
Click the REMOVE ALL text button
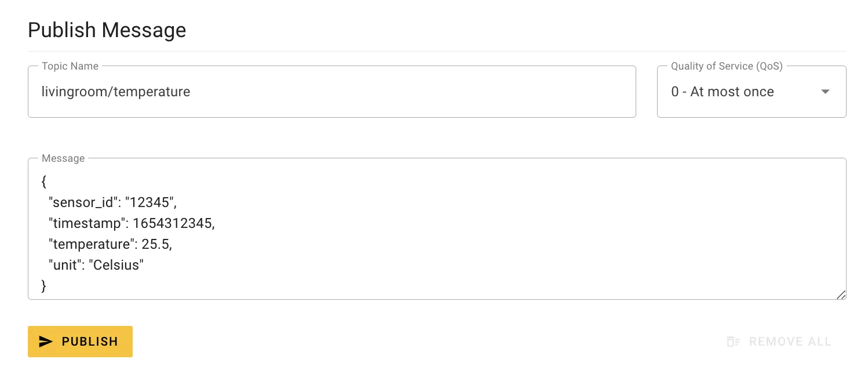click(779, 342)
